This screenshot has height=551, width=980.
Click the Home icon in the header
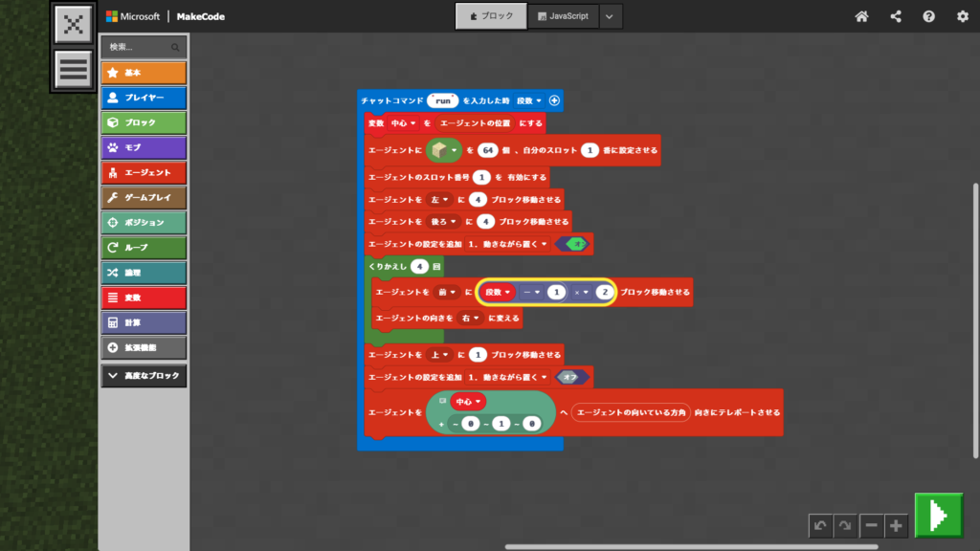tap(861, 16)
